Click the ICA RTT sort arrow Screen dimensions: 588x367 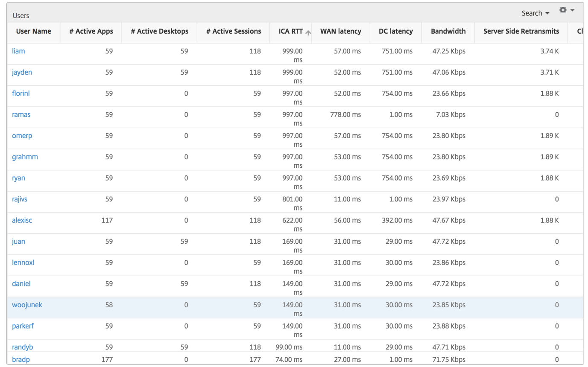[308, 32]
